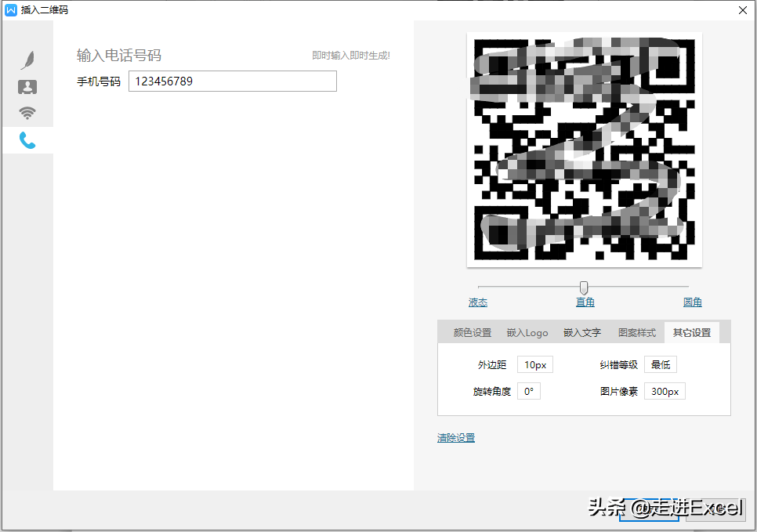
Task: Click the QR code preview image
Action: pyautogui.click(x=584, y=150)
